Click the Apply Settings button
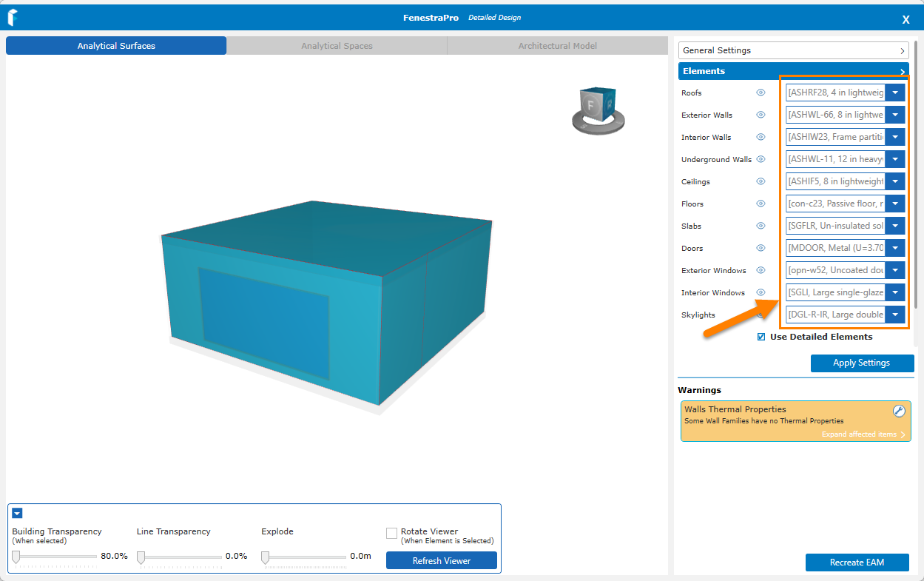Image resolution: width=924 pixels, height=581 pixels. 862,363
